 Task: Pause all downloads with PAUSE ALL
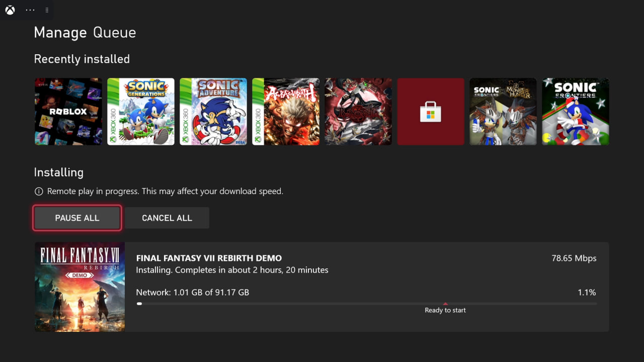click(77, 218)
